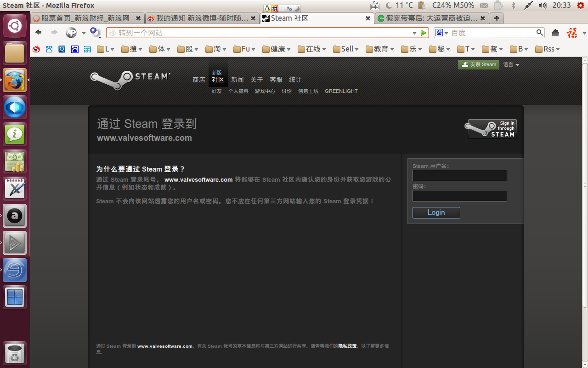Open the 商店 store menu item
Viewport: 588px width, 368px height.
199,80
